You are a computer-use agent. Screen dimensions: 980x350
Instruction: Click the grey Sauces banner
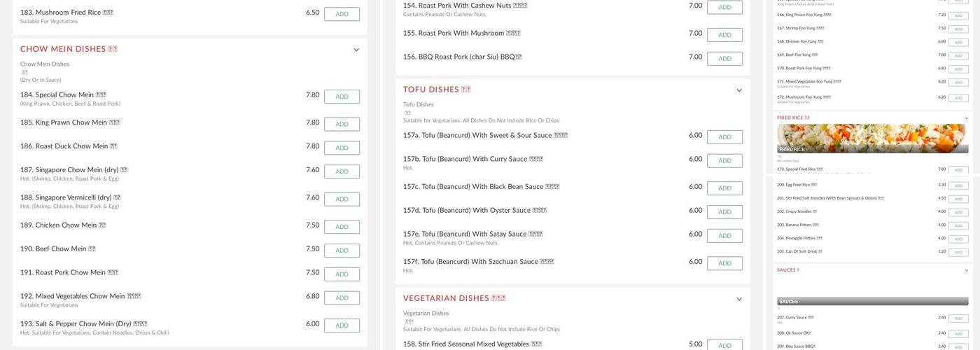[x=872, y=301]
